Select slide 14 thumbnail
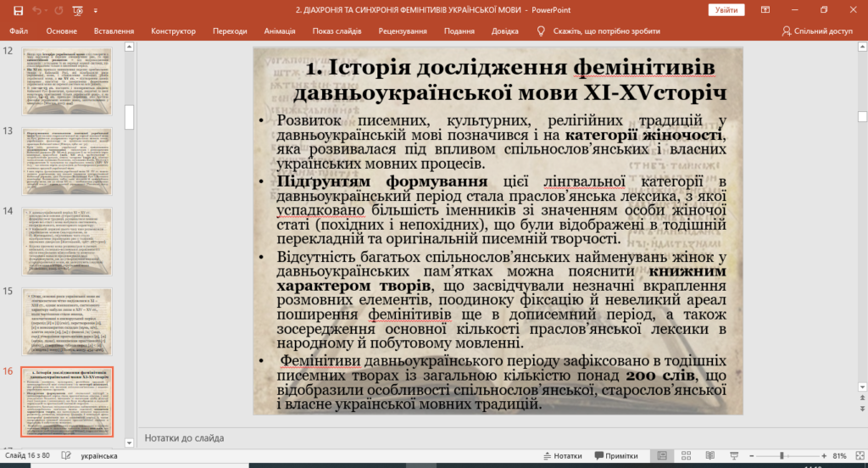This screenshot has height=468, width=868. click(67, 242)
